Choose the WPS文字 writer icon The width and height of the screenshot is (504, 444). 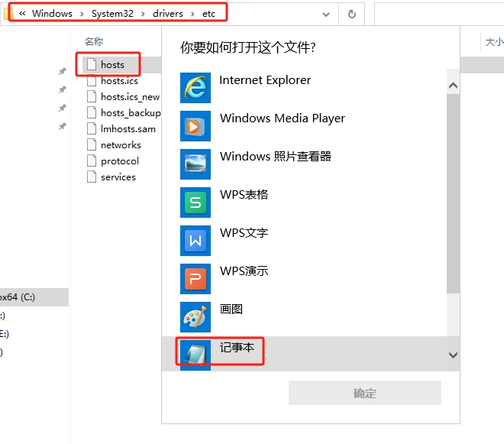[195, 241]
